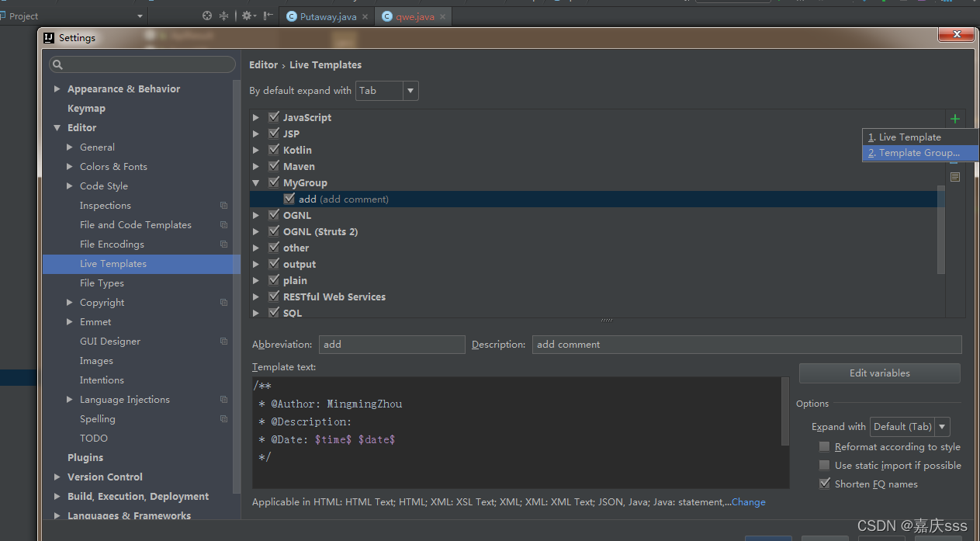
Task: Click the Edit variables button
Action: coord(880,373)
